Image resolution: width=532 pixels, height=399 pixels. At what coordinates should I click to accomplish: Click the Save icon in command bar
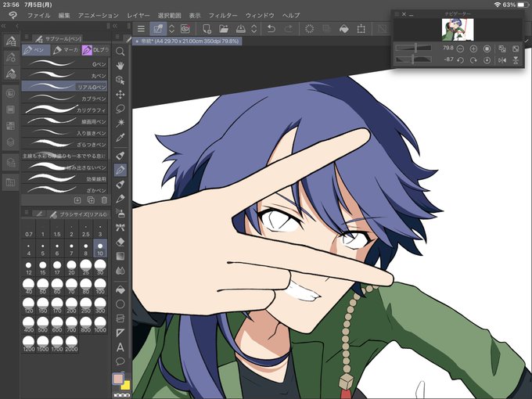(240, 29)
